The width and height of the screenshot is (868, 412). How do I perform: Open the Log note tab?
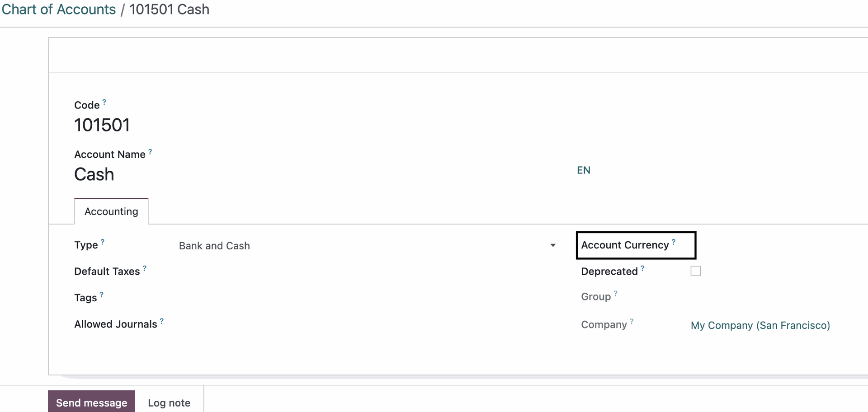coord(169,403)
